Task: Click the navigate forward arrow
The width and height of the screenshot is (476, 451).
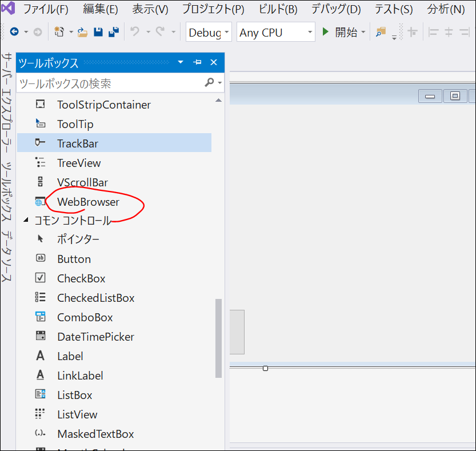Action: [38, 32]
